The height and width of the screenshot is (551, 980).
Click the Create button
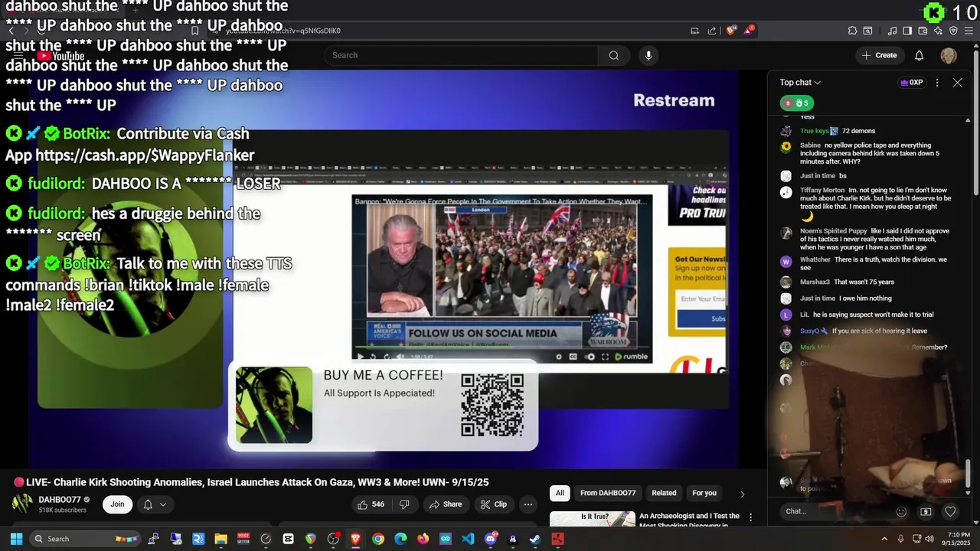coord(879,55)
